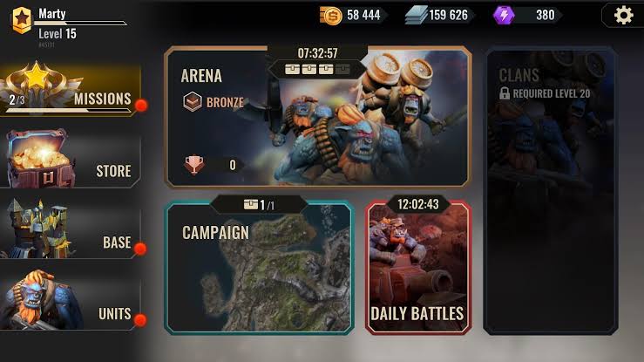Enter the Arena mode

pos(317,117)
